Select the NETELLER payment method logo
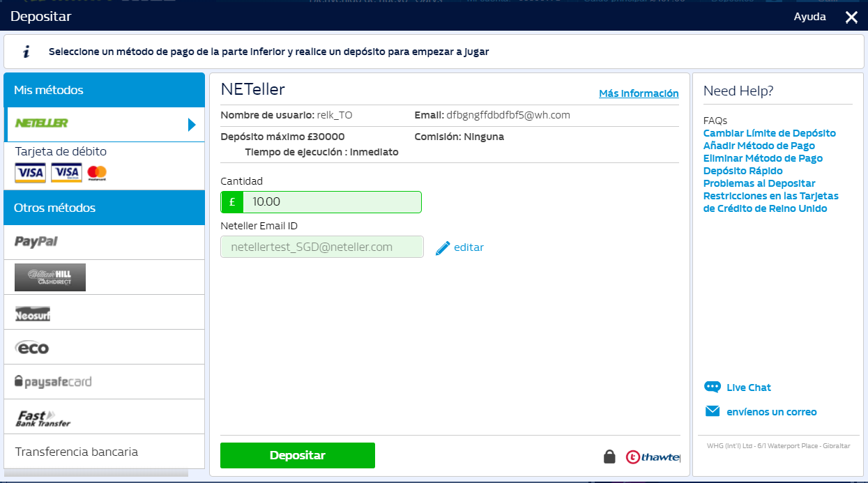 point(42,123)
